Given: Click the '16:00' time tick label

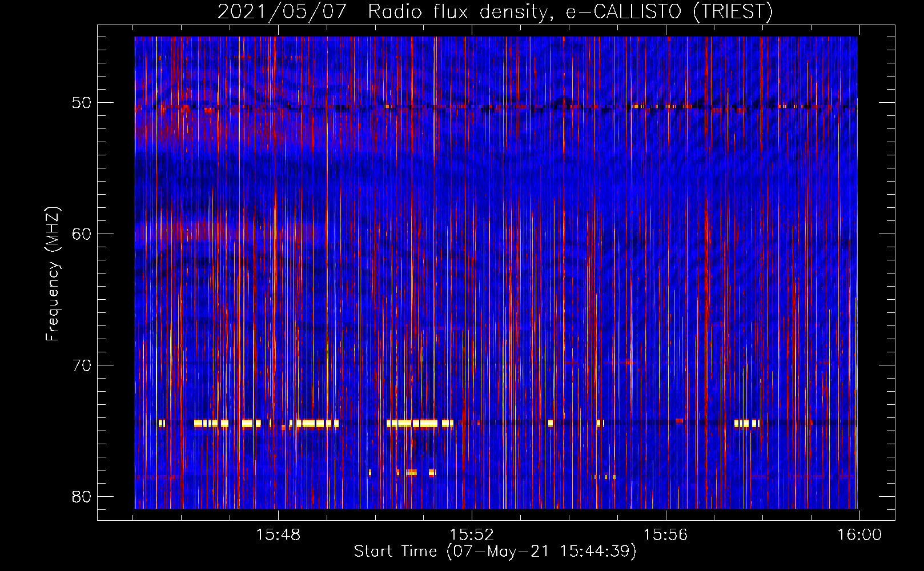Looking at the screenshot, I should [x=859, y=535].
